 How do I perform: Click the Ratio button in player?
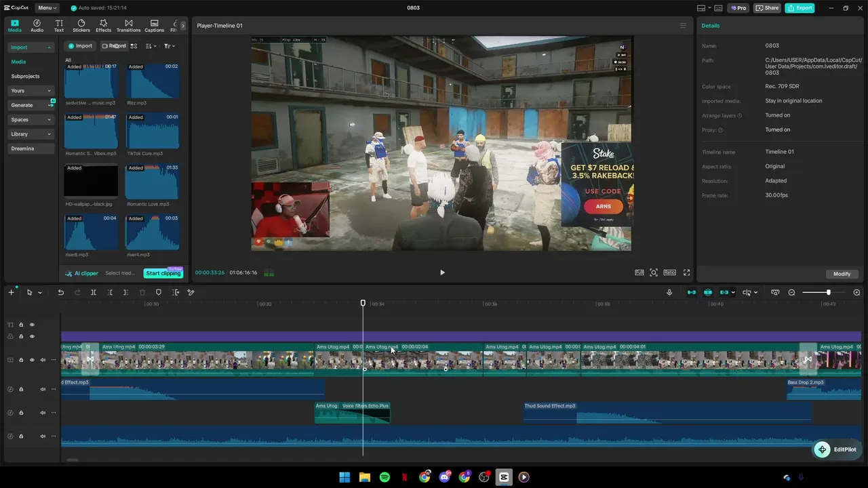click(x=669, y=272)
